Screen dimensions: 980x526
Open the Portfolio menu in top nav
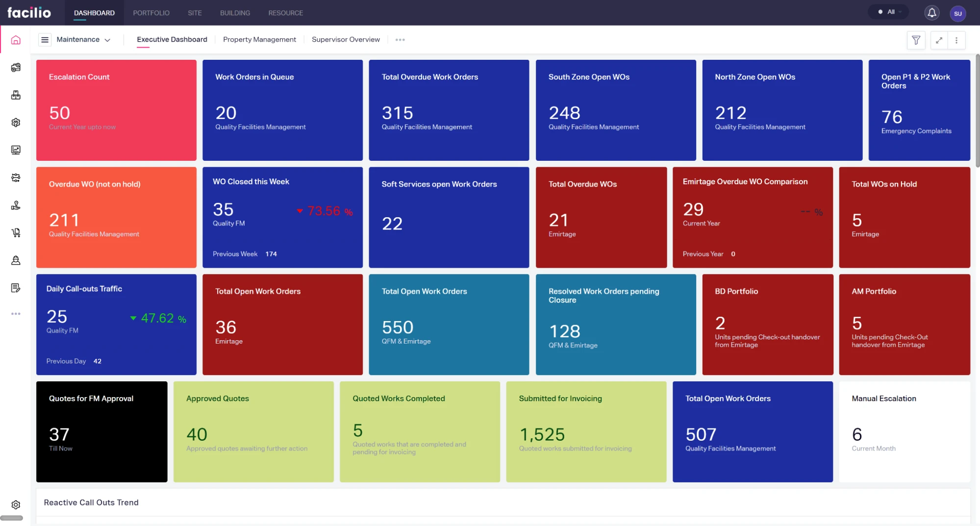151,13
